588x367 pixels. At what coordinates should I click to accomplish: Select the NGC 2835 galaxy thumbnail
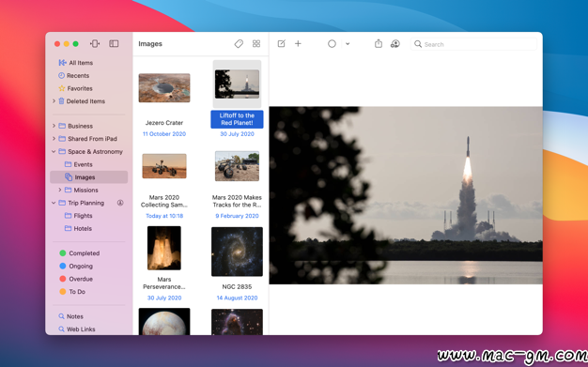click(x=237, y=252)
